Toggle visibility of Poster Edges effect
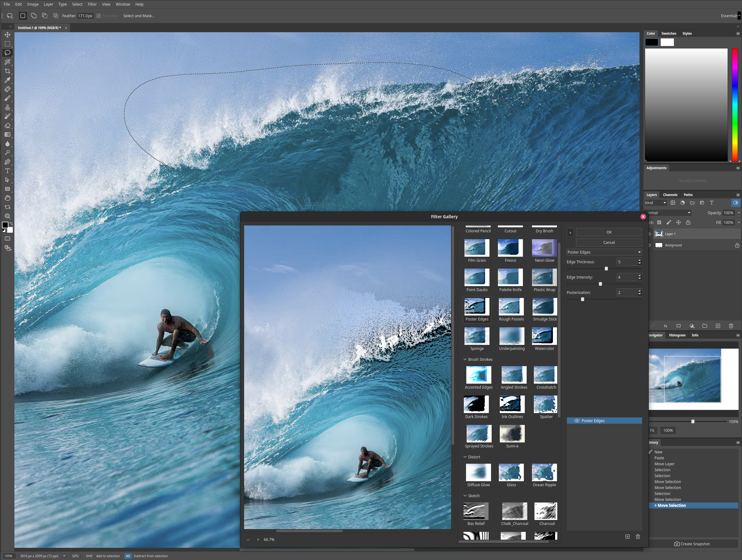Screen dimensions: 742x560 [x=577, y=421]
